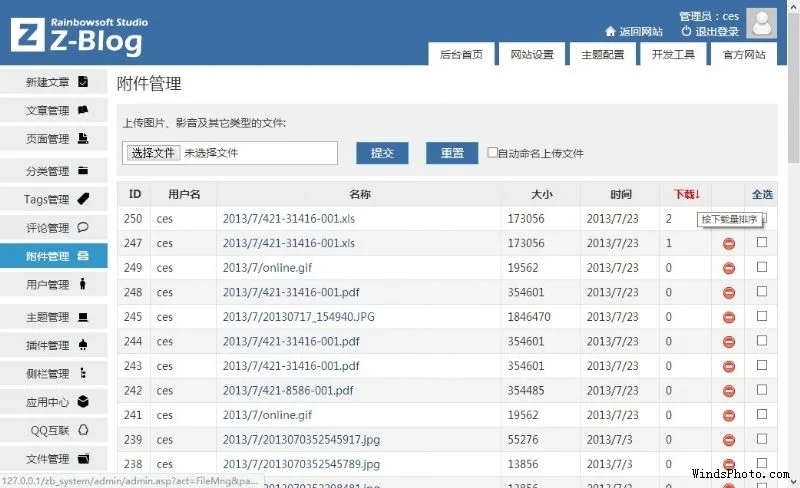
Task: Open file 2013/7/2013070352545917.jpg
Action: pyautogui.click(x=301, y=440)
